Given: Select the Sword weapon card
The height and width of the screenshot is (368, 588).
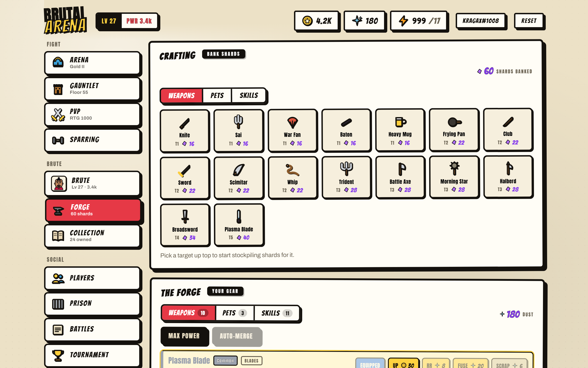Looking at the screenshot, I should click(185, 178).
